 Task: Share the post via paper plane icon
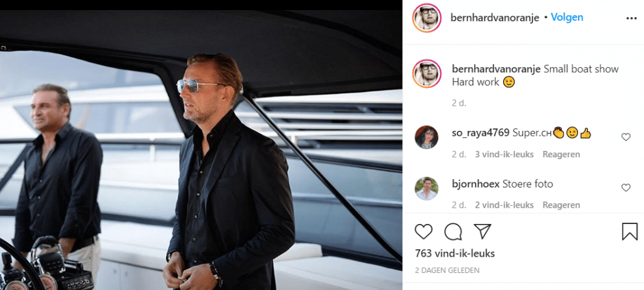482,231
